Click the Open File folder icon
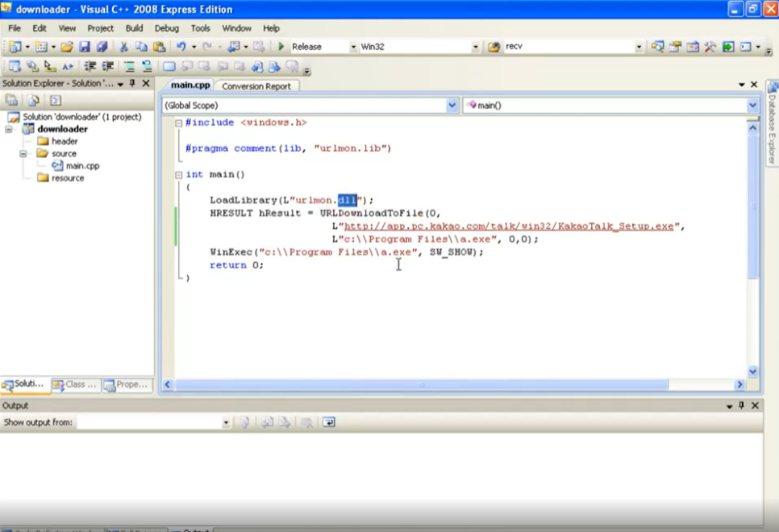 click(x=67, y=47)
